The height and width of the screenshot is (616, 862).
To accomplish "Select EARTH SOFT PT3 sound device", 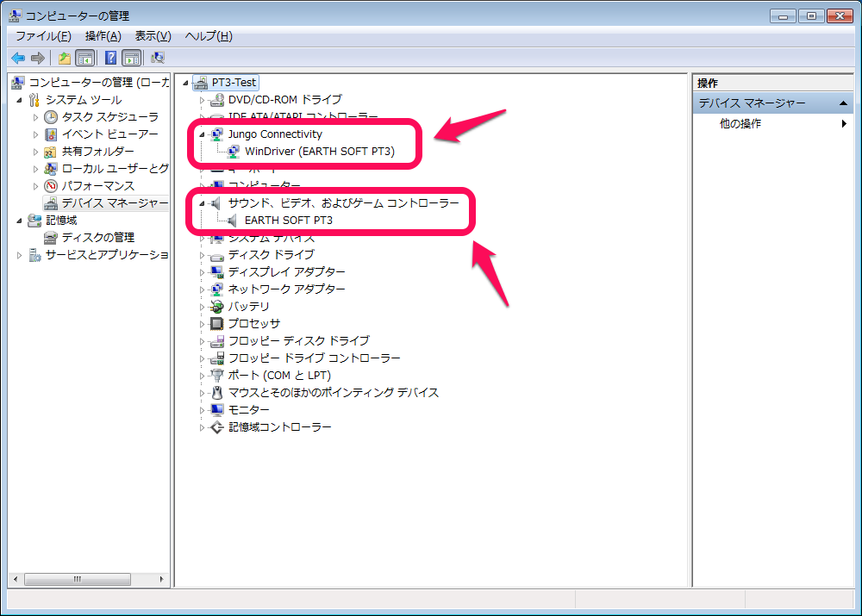I will [x=289, y=221].
